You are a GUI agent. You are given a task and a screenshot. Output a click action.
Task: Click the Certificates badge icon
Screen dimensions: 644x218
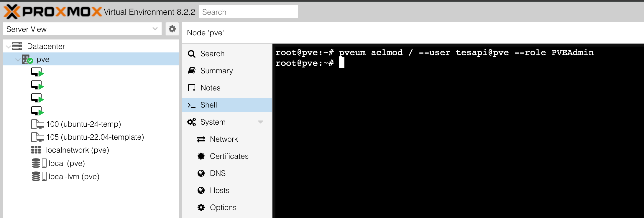coord(201,156)
